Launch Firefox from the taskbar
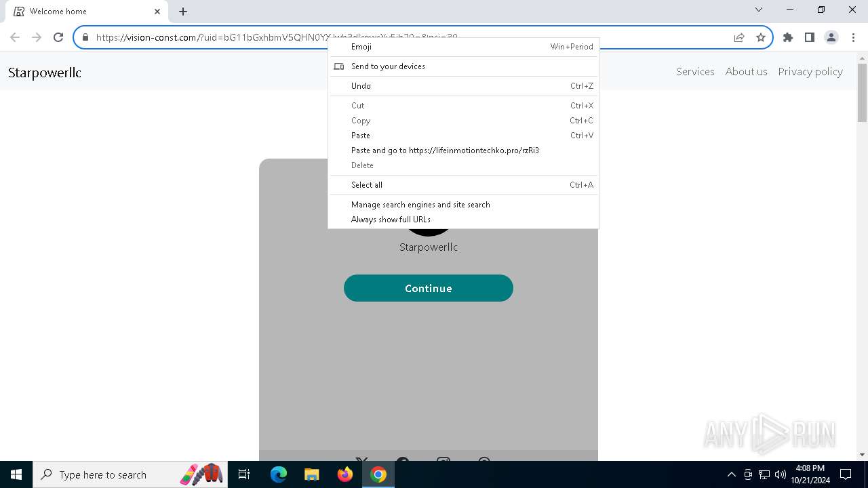Viewport: 868px width, 488px height. click(345, 474)
